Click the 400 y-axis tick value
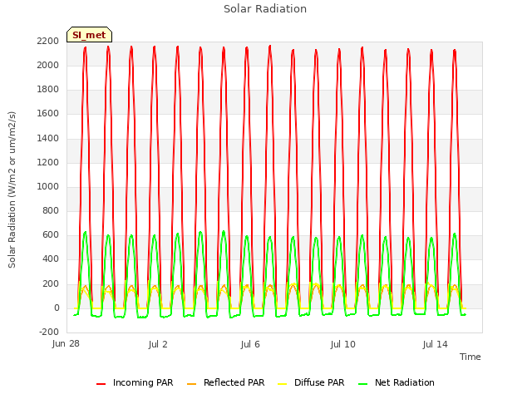 pos(51,259)
